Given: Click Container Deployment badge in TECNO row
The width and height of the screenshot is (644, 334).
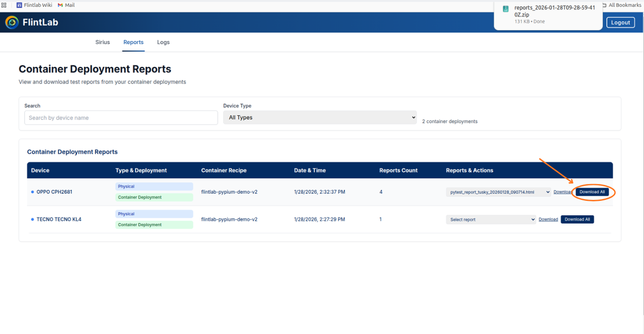Looking at the screenshot, I should 154,225.
